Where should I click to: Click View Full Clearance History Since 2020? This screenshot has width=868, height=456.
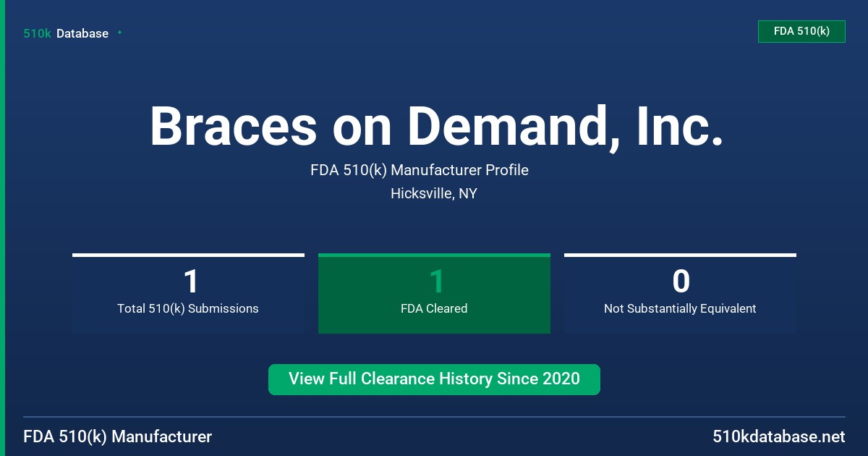point(434,379)
